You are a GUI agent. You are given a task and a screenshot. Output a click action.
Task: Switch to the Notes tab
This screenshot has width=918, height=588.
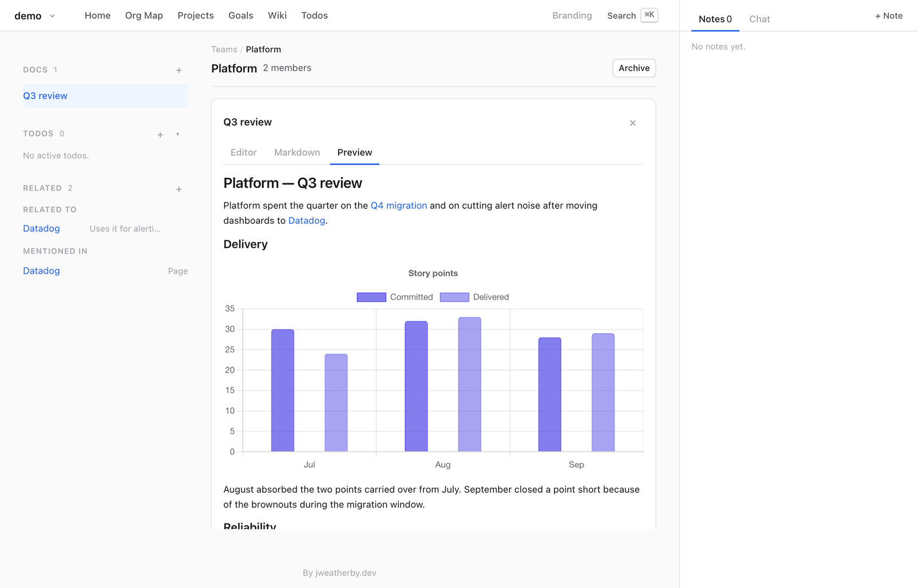(715, 19)
